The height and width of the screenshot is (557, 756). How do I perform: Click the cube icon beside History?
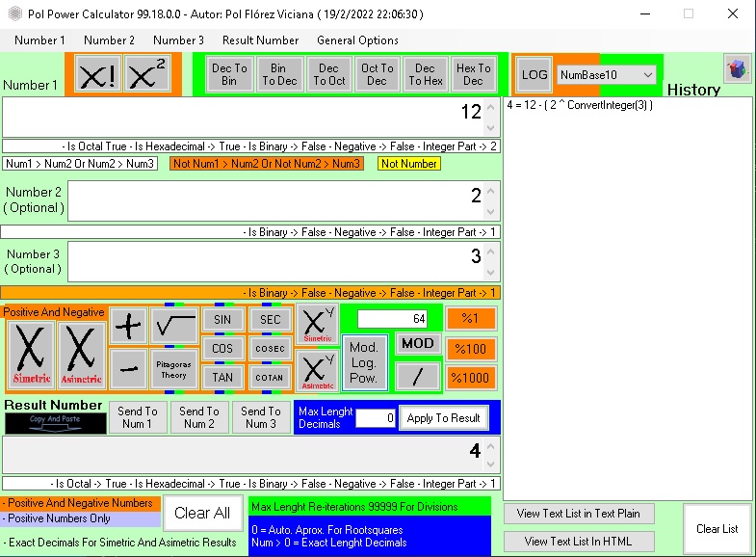(737, 70)
